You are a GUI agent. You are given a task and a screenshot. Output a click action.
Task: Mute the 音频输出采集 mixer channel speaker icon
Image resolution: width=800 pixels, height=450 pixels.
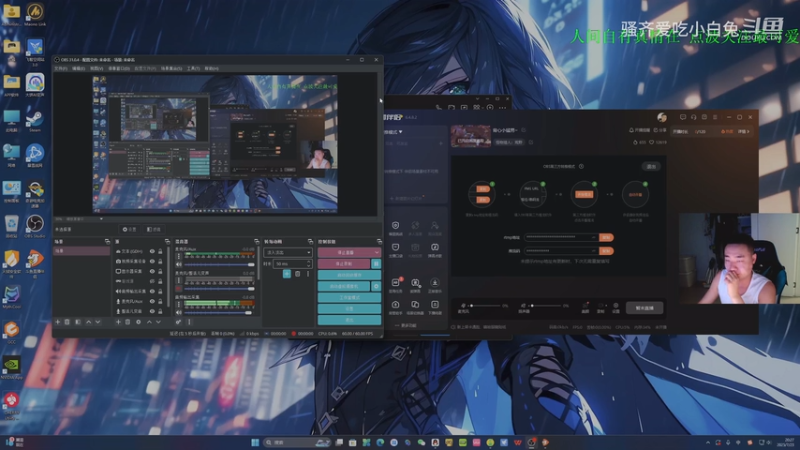tap(179, 312)
